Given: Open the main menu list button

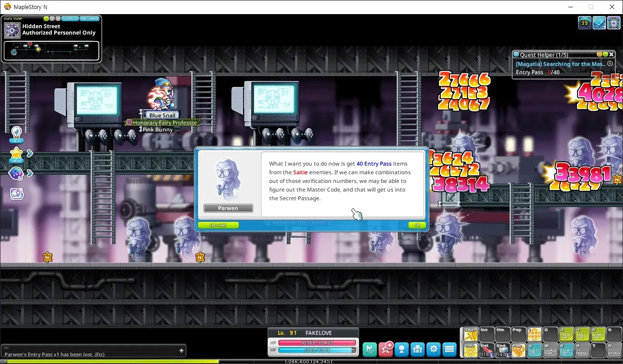Looking at the screenshot, I should click(x=449, y=349).
